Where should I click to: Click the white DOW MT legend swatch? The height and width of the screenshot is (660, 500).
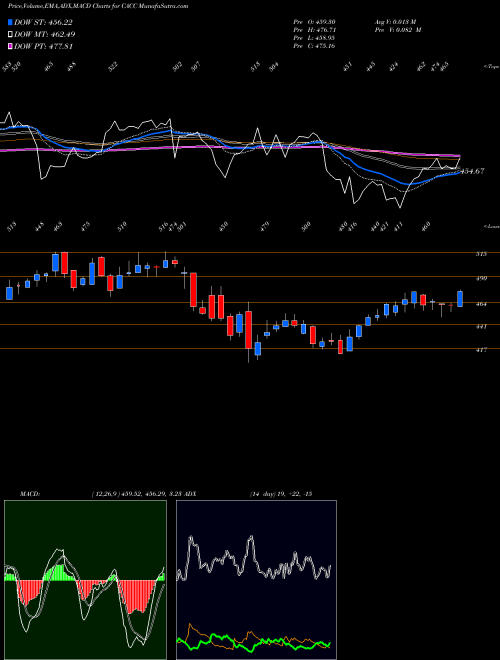click(10, 34)
